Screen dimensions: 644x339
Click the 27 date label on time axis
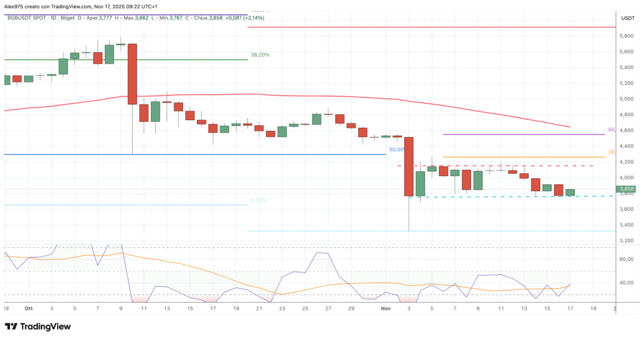(x=328, y=308)
